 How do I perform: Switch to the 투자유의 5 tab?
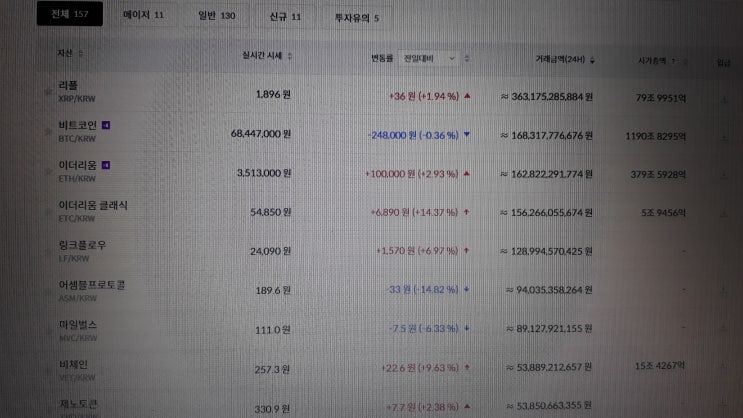tap(357, 18)
